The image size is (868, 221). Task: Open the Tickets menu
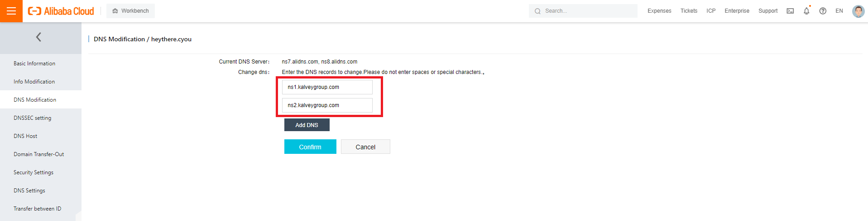coord(689,11)
